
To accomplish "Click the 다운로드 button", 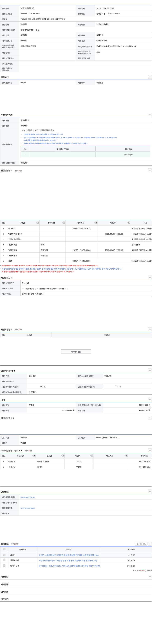I will click(141, 544).
